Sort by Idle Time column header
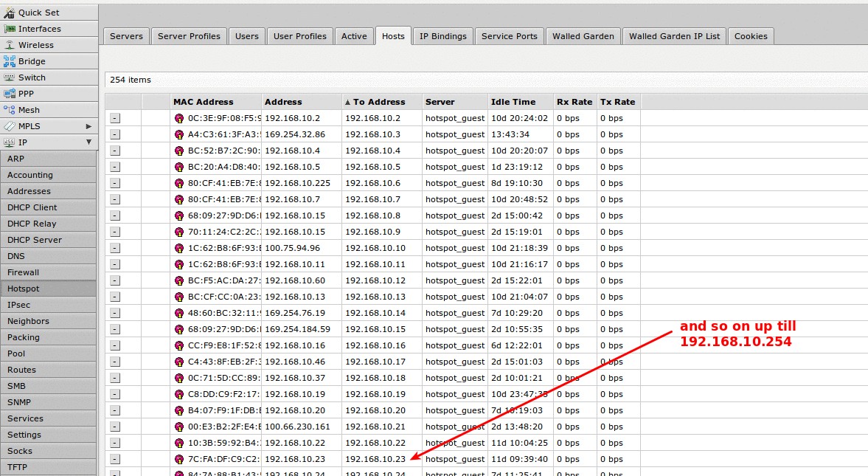This screenshot has width=868, height=476. (521, 102)
